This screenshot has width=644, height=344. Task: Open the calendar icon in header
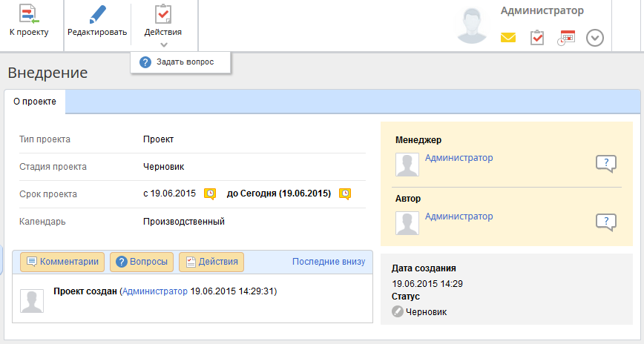(x=567, y=38)
